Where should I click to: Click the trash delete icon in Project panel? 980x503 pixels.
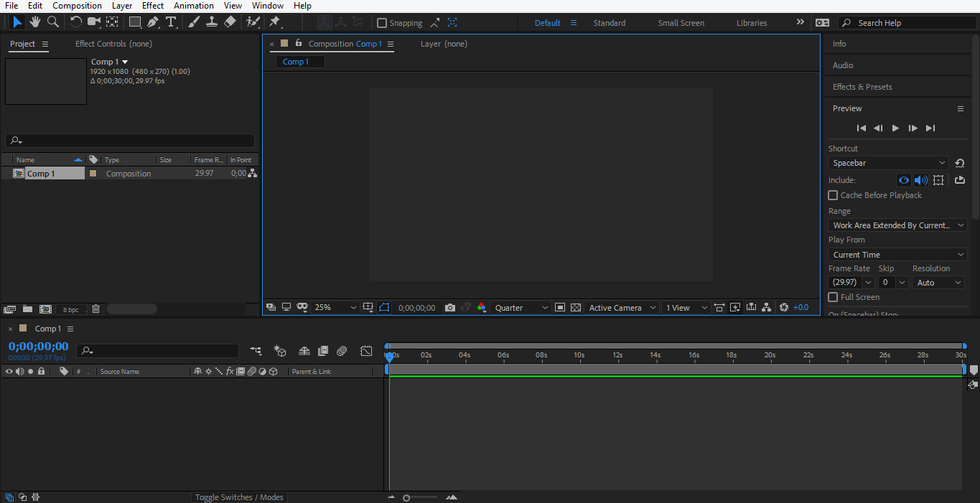95,309
